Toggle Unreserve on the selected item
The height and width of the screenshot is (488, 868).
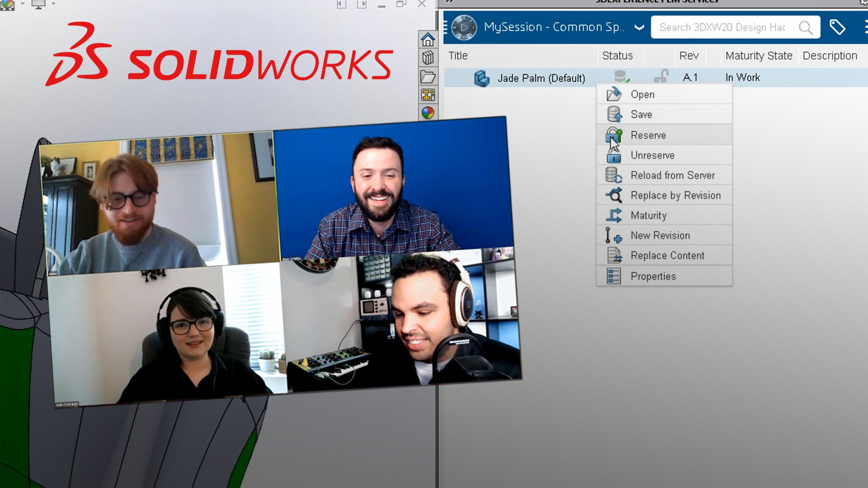[652, 155]
